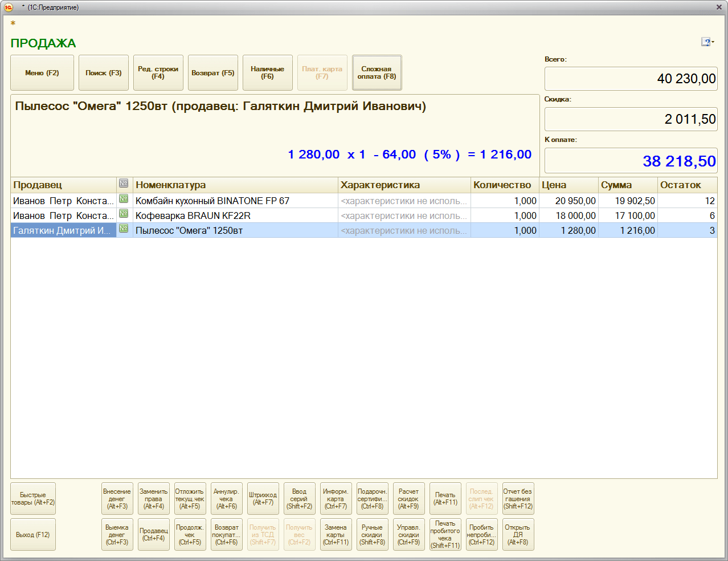Click the 1C application logo in title bar
This screenshot has height=561, width=728.
coord(9,7)
